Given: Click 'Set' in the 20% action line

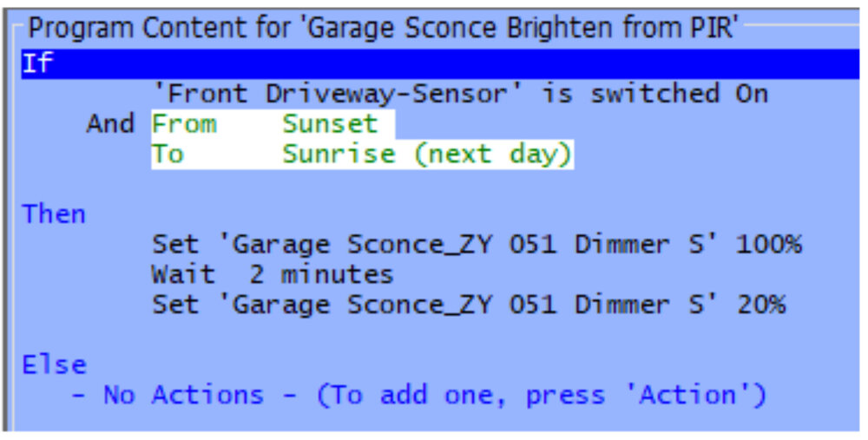Looking at the screenshot, I should 176,305.
